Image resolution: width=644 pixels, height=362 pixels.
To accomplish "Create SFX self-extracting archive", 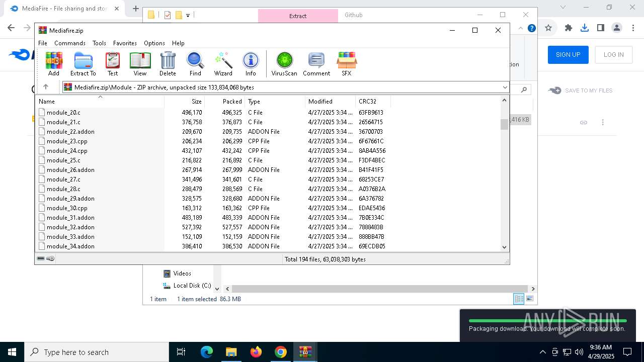I will pyautogui.click(x=347, y=64).
